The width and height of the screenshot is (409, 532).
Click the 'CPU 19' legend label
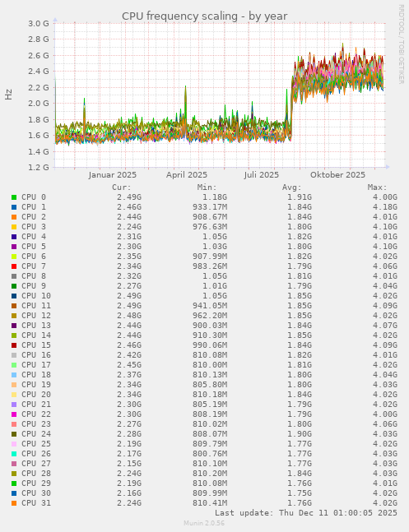(x=36, y=385)
